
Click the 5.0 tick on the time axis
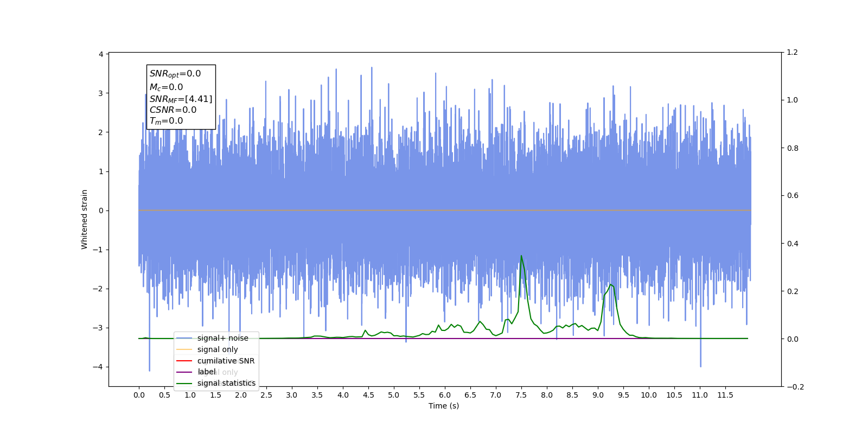tap(394, 395)
